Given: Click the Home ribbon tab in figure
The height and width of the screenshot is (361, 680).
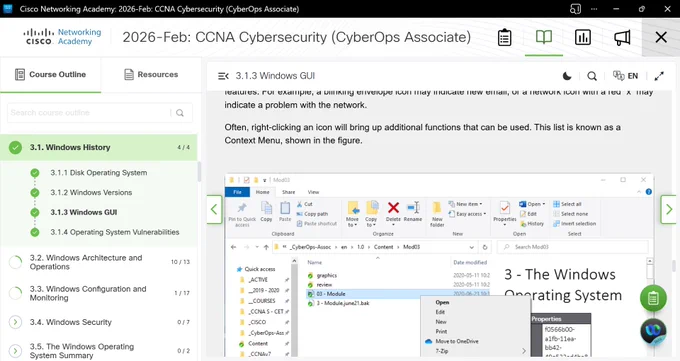Looking at the screenshot, I should (262, 192).
